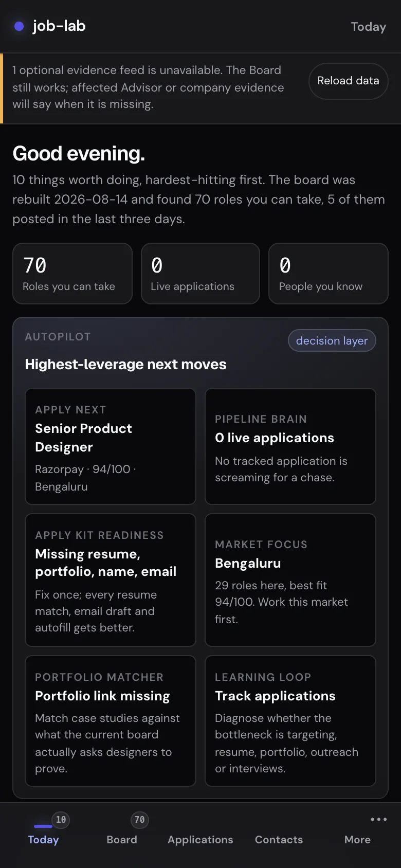
Task: Click the job-lab app title
Action: pos(59,26)
